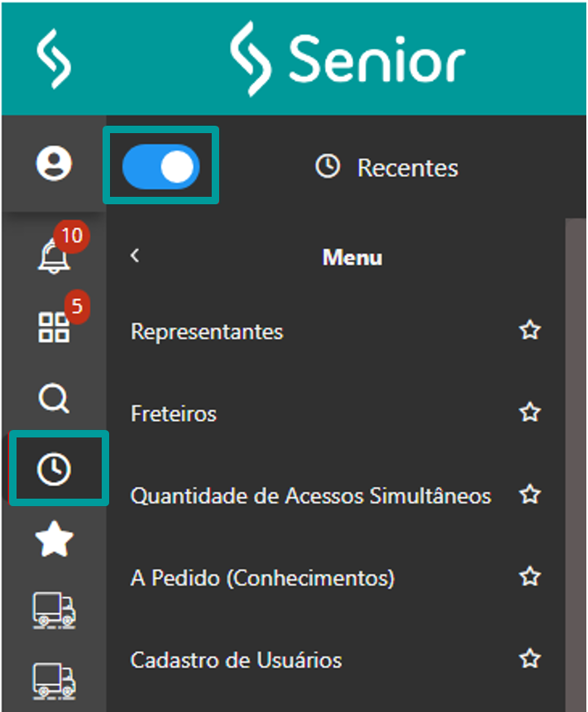Click the large Senior brand logo

pyautogui.click(x=347, y=59)
